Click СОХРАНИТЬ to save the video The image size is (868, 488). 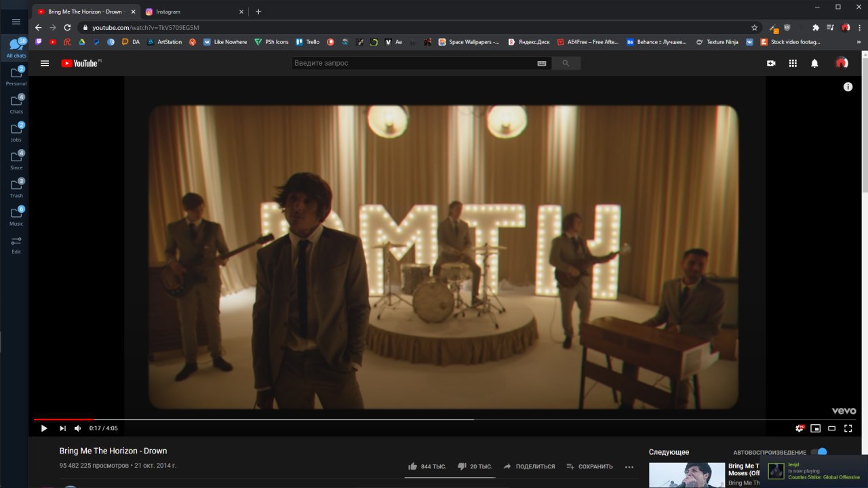[590, 466]
